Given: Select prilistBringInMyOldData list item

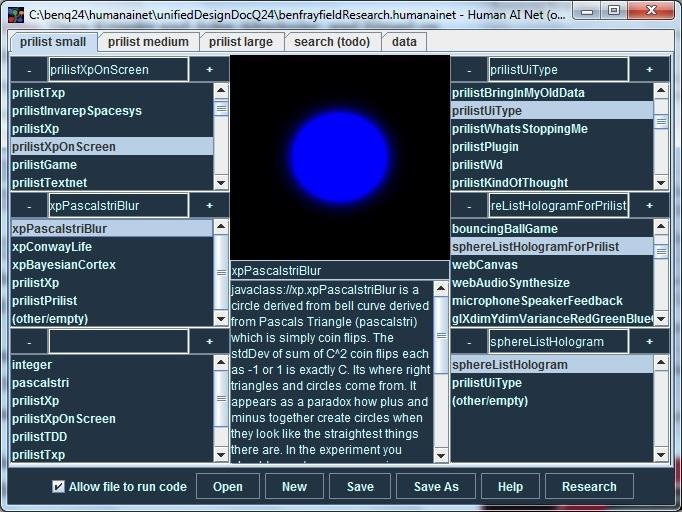Looking at the screenshot, I should tap(552, 93).
